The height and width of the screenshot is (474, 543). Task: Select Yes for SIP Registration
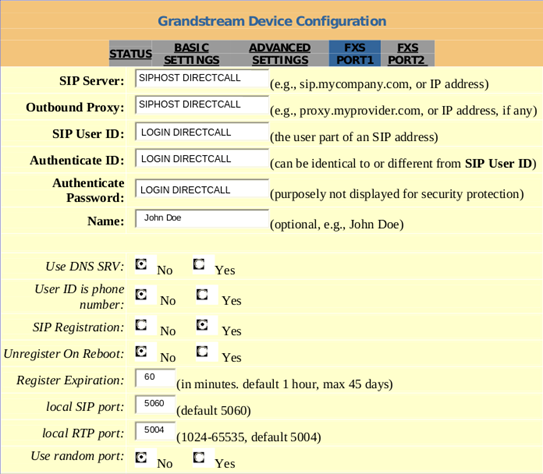click(202, 325)
